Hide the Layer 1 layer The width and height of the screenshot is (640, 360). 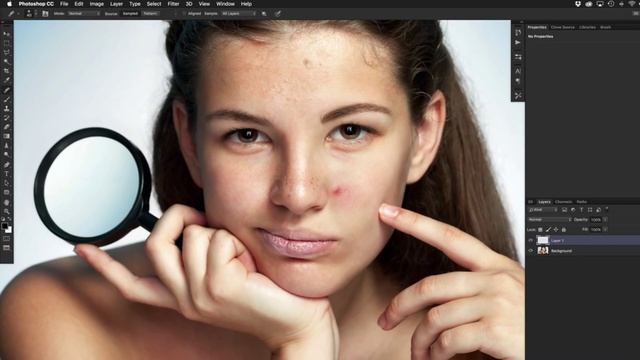(531, 240)
